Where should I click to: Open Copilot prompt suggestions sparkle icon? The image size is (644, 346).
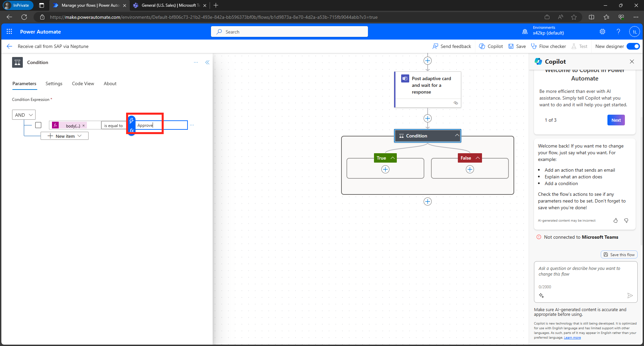coord(541,295)
